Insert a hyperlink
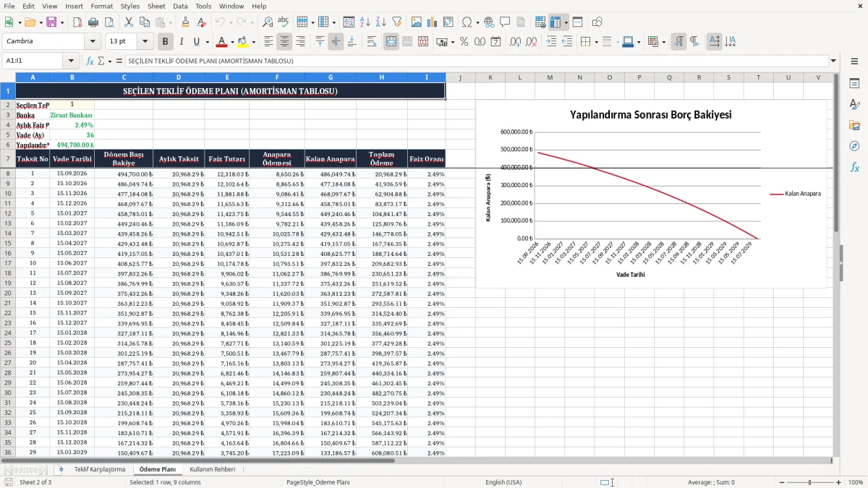 490,22
